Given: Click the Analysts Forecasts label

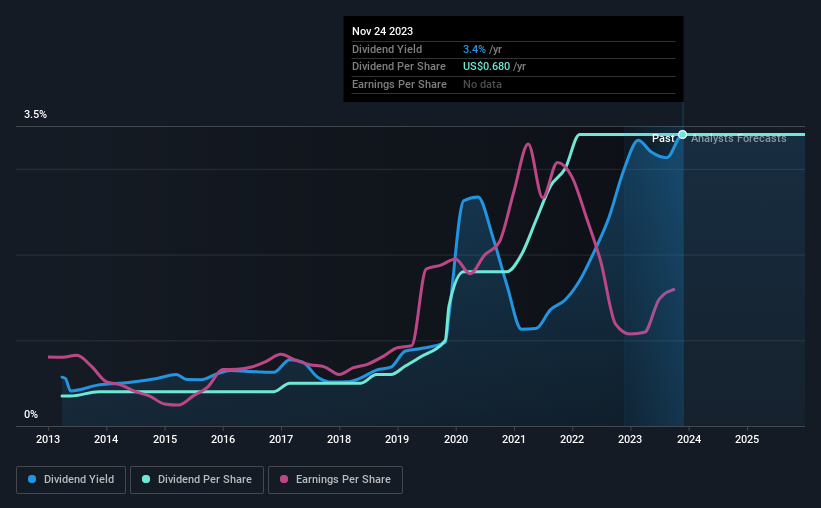Looking at the screenshot, I should coord(739,138).
